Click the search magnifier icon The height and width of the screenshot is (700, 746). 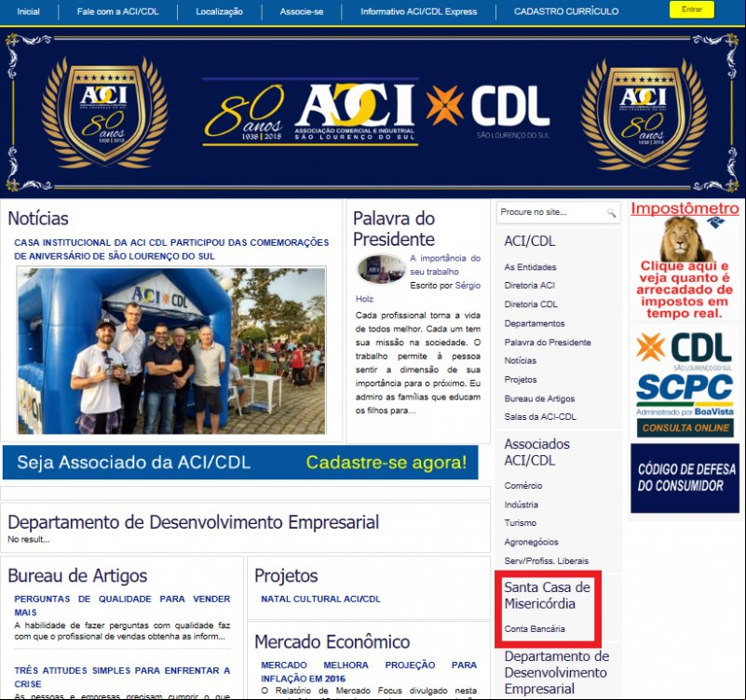[x=611, y=212]
